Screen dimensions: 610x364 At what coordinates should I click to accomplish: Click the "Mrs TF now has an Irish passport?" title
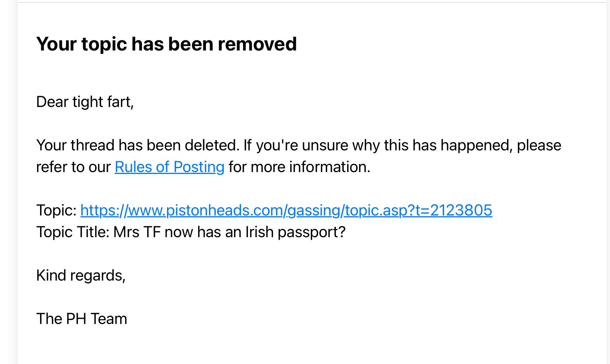click(229, 232)
